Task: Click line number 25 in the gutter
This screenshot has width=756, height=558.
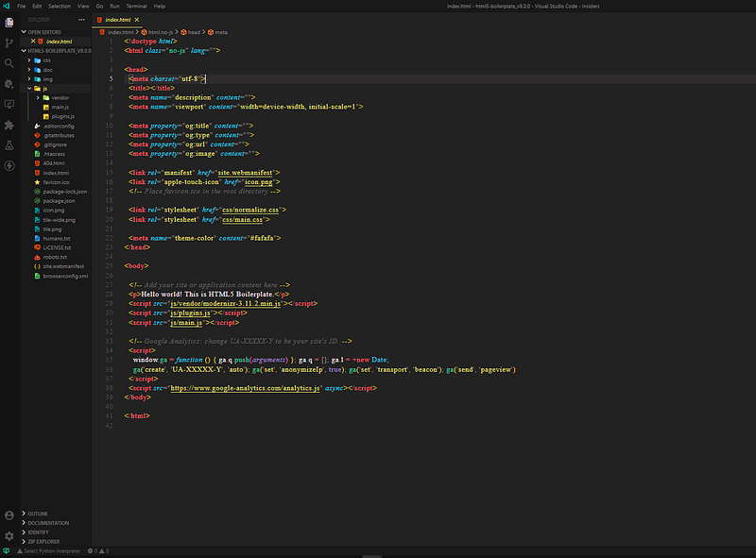Action: coord(109,266)
